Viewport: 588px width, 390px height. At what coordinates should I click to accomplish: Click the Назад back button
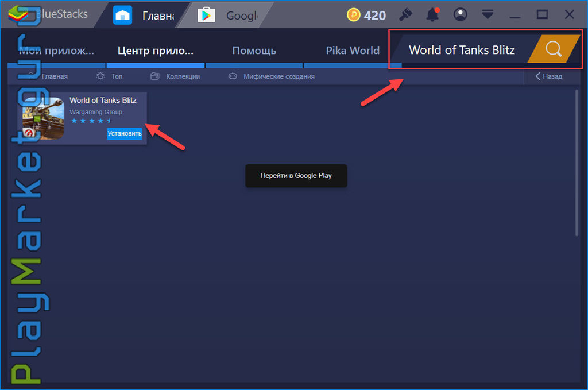point(548,76)
